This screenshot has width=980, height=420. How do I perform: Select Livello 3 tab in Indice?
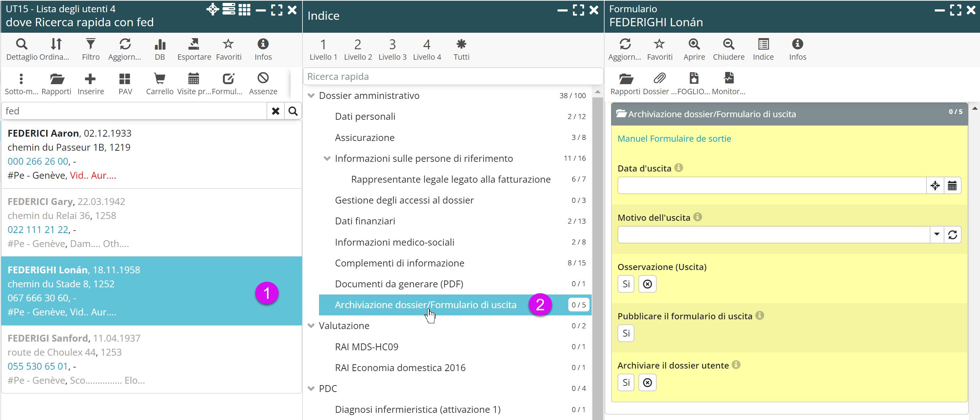(392, 49)
